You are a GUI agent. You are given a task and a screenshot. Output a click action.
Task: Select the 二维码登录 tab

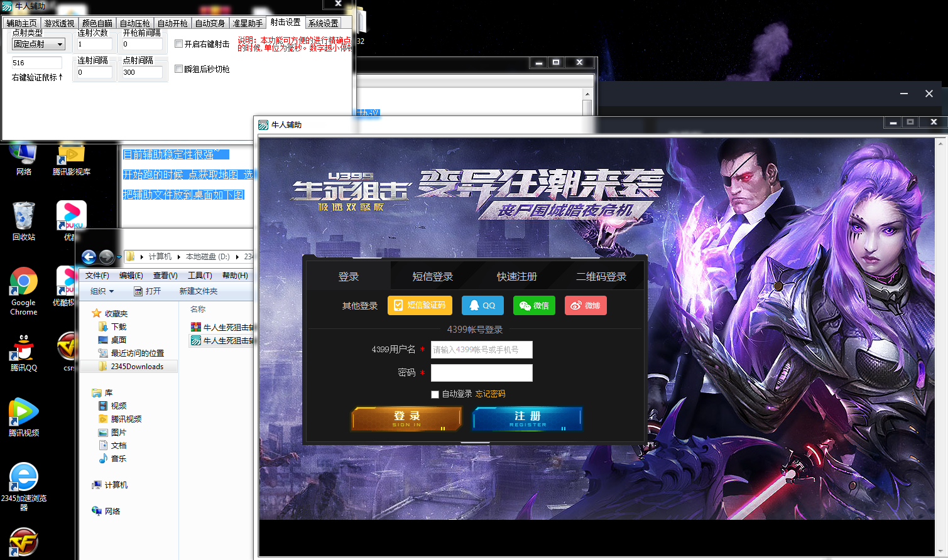601,276
